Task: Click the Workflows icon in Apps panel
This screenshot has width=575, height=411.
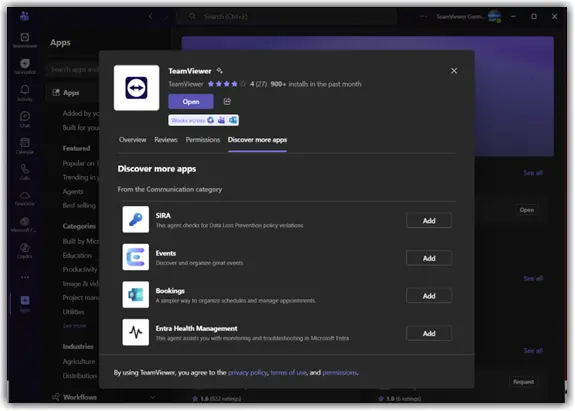Action: click(56, 397)
